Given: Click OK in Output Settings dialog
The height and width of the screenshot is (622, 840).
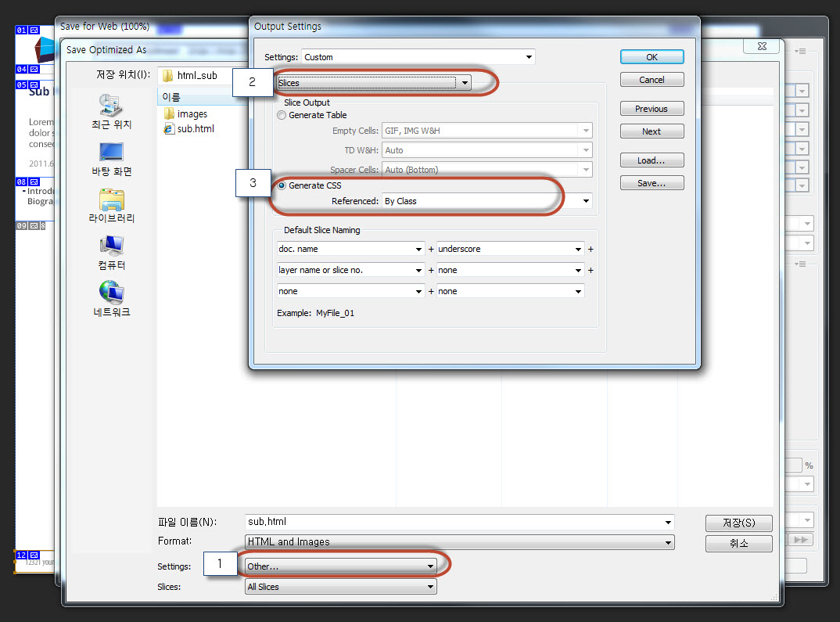Looking at the screenshot, I should coord(652,57).
